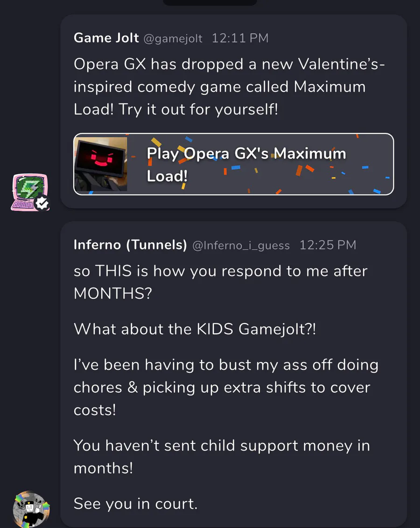Screen dimensions: 420x528
Task: Click the "so THIS is how you respond" text
Action: (220, 271)
